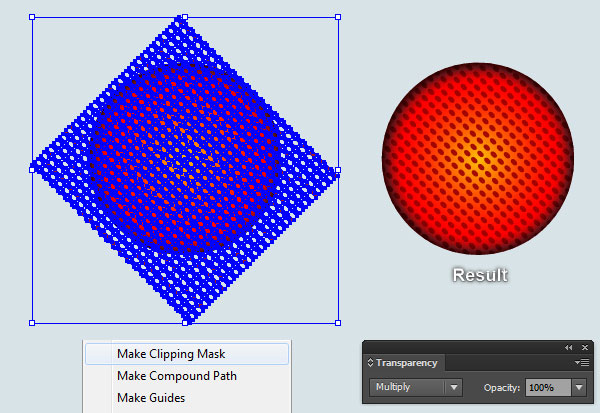Click the top-left selection bounding box handle
600x413 pixels.
pos(32,17)
